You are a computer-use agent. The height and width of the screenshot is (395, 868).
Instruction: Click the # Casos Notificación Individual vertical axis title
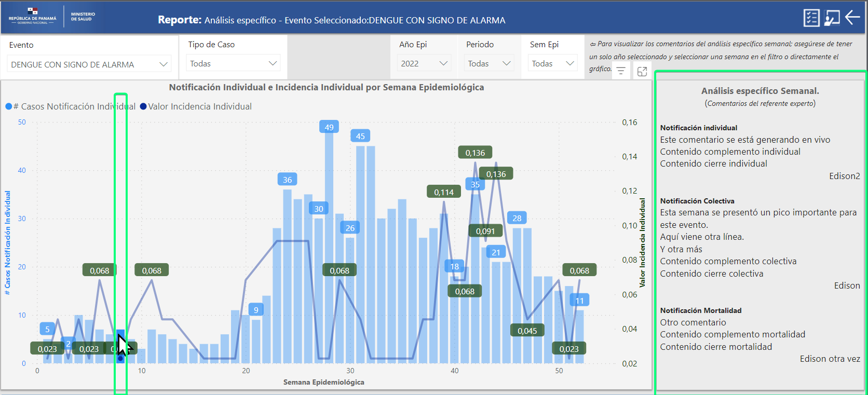tap(7, 242)
